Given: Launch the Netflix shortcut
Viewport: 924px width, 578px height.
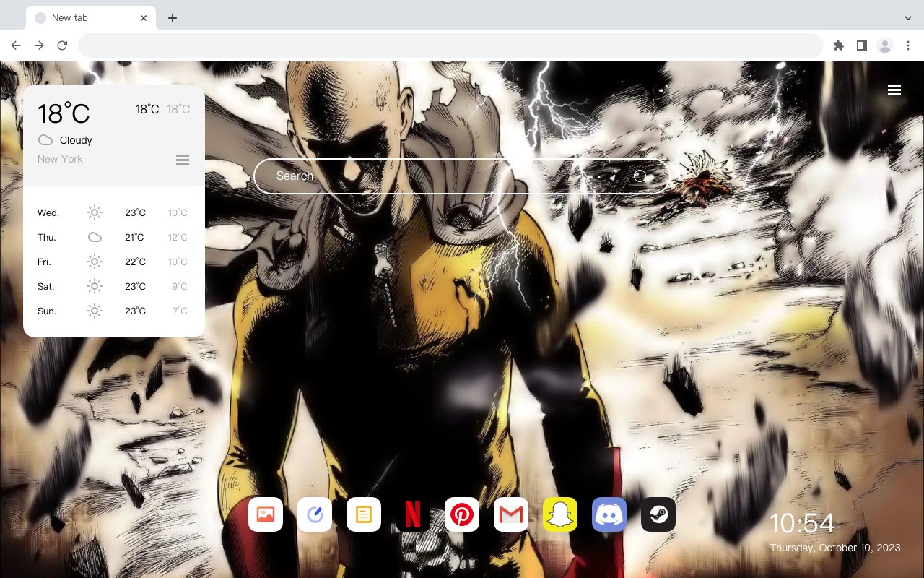Looking at the screenshot, I should 413,514.
